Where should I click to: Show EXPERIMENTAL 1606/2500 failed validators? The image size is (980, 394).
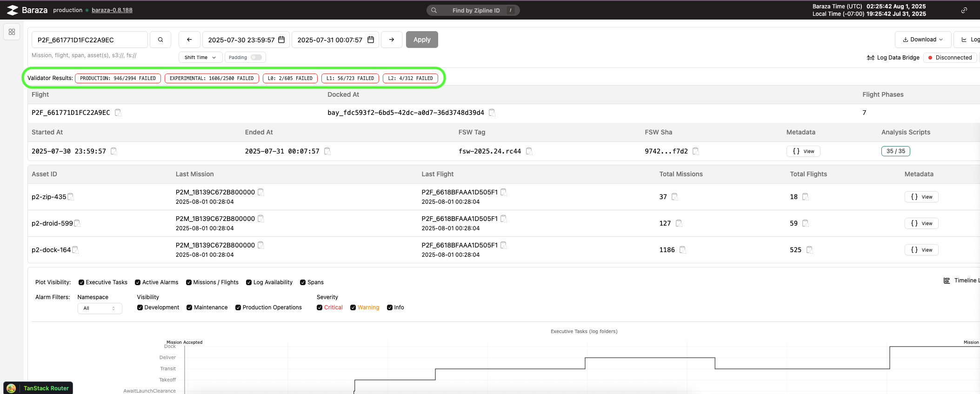(x=212, y=78)
